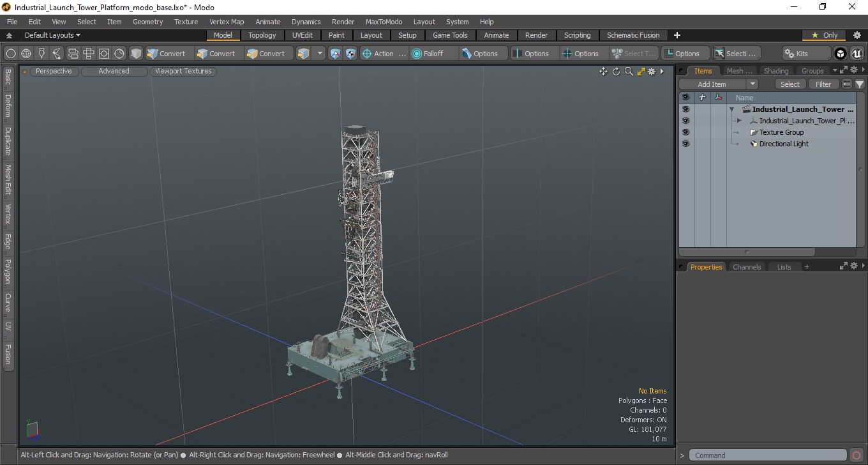Open Items panel settings gear icon
This screenshot has height=465, width=868.
point(854,70)
